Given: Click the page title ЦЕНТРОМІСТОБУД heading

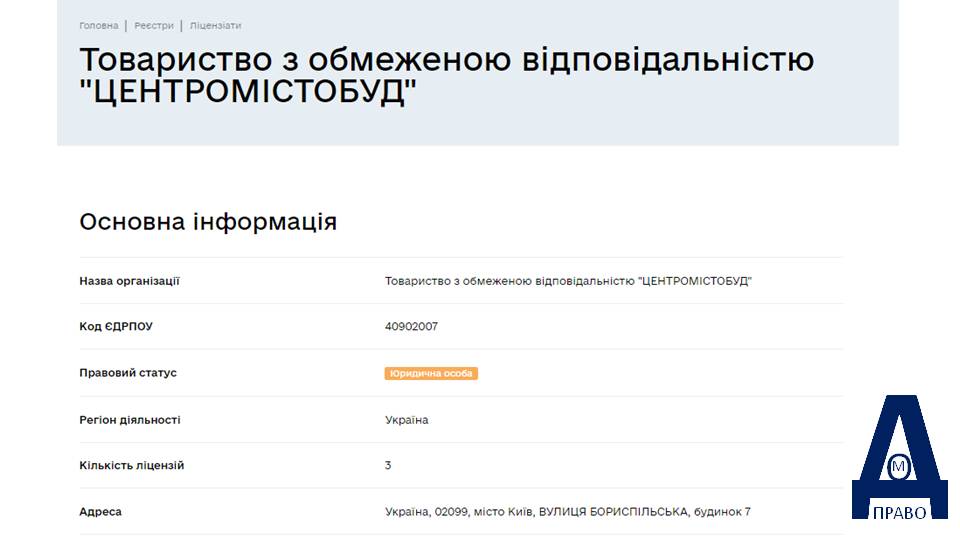Looking at the screenshot, I should point(447,76).
